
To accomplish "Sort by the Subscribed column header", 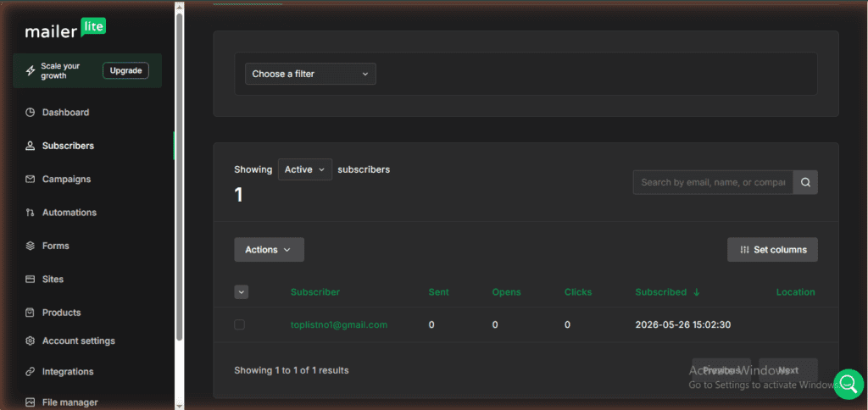I will click(x=661, y=292).
